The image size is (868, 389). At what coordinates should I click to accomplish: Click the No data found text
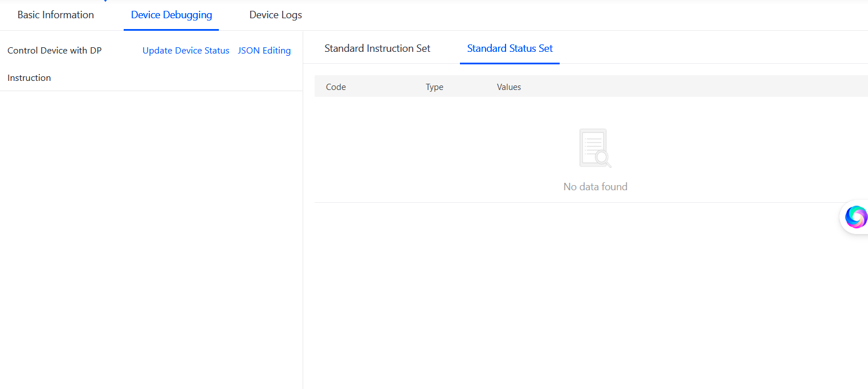coord(595,187)
